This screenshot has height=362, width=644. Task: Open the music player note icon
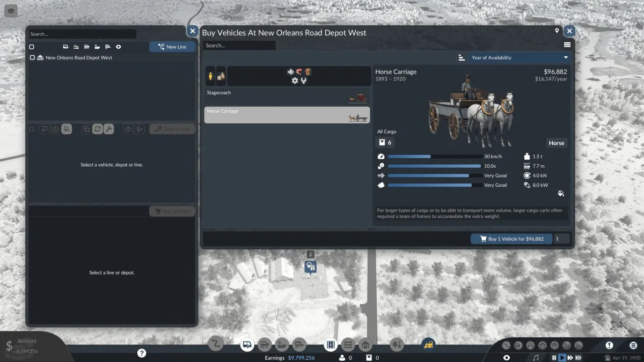pos(536,358)
